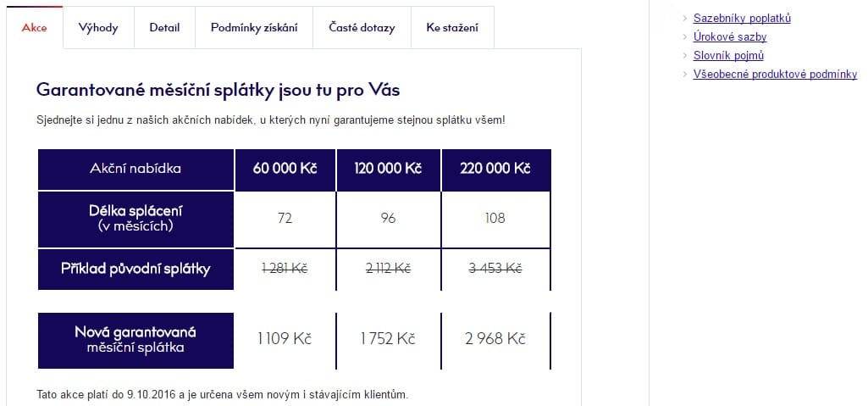This screenshot has width=868, height=406.
Task: Select the 60 000 Kč offer header
Action: tap(285, 170)
